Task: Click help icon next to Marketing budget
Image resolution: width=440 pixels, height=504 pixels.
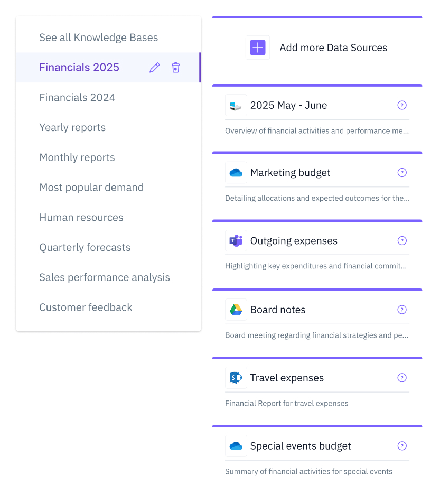Action: pyautogui.click(x=402, y=173)
